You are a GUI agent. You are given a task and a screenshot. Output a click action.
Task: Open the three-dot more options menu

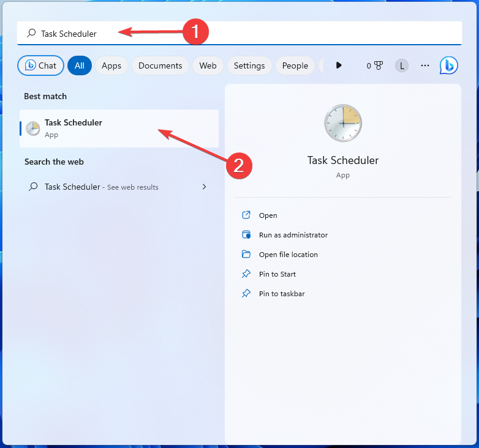(425, 65)
